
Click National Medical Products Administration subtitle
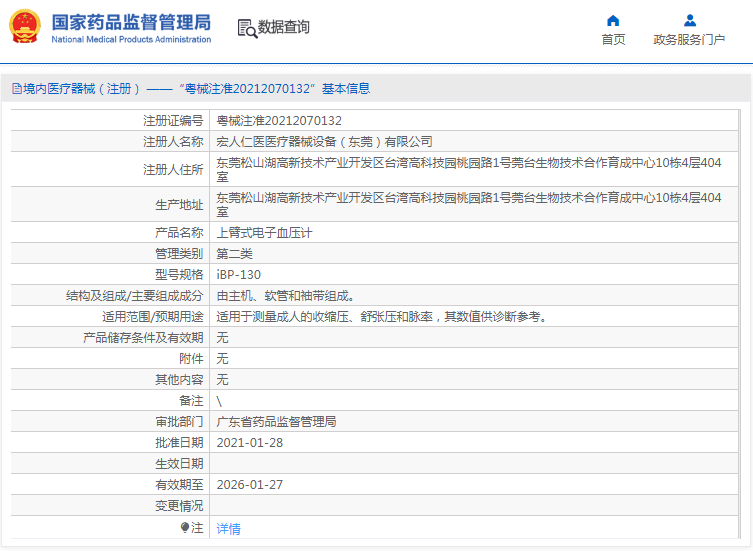coord(131,39)
